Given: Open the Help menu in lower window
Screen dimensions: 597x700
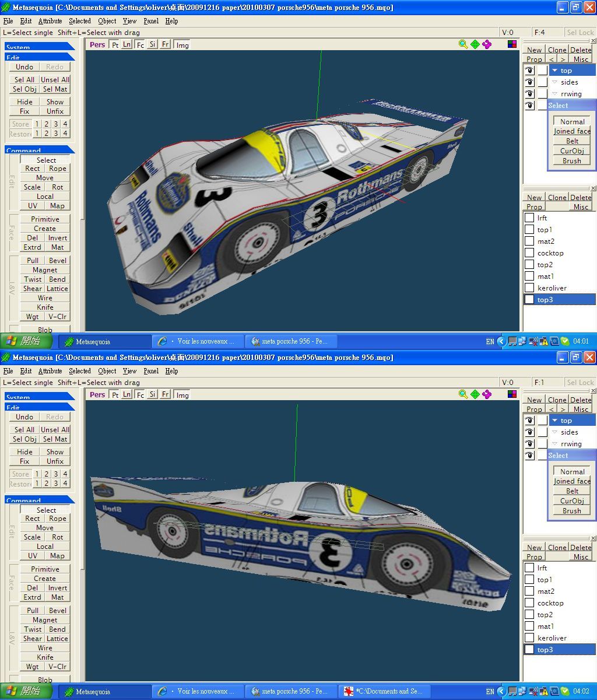Looking at the screenshot, I should [x=171, y=371].
